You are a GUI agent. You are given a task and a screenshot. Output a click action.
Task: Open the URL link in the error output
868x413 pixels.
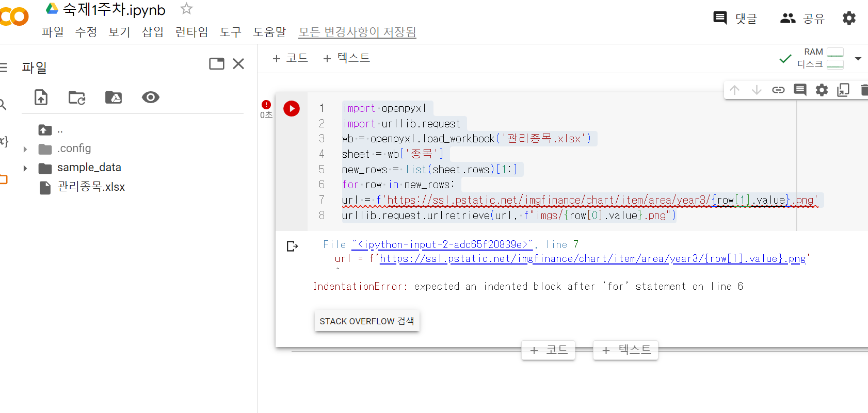point(593,258)
